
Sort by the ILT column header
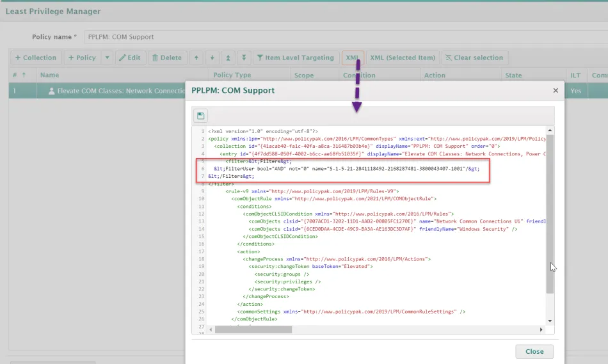pyautogui.click(x=575, y=75)
